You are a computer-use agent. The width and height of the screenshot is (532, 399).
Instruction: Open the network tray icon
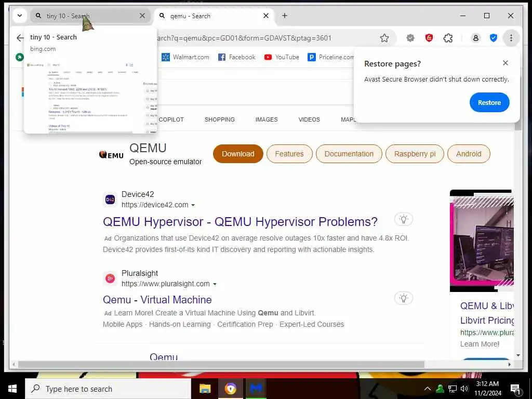pos(453,389)
